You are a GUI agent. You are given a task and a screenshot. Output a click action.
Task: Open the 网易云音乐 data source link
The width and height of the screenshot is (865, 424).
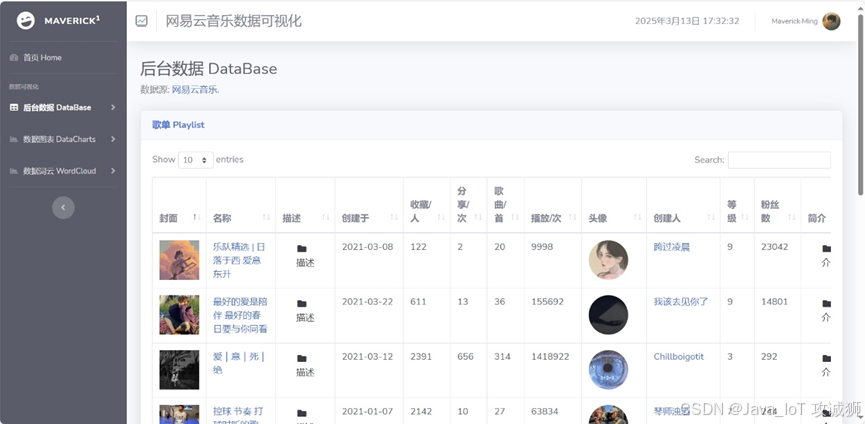pos(196,90)
